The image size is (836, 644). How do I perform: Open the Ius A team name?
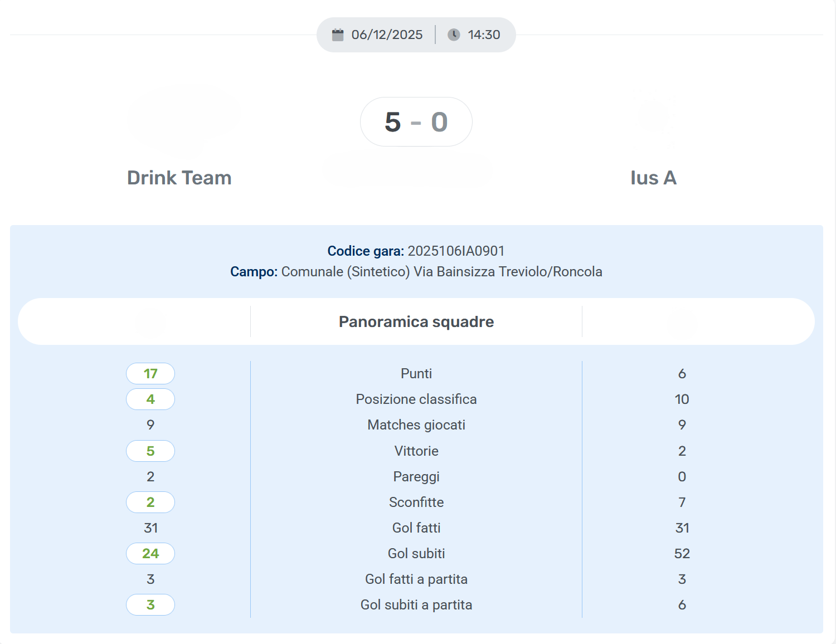coord(653,178)
